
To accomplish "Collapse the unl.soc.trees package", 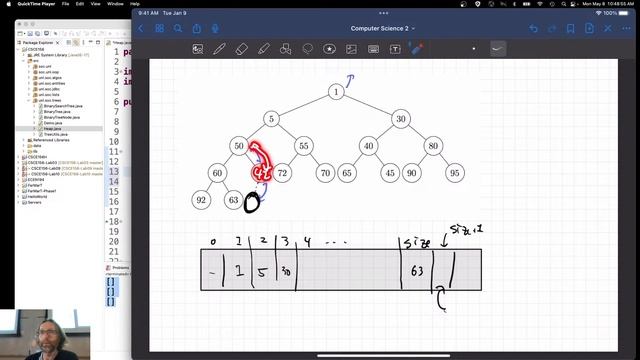I will coord(29,100).
